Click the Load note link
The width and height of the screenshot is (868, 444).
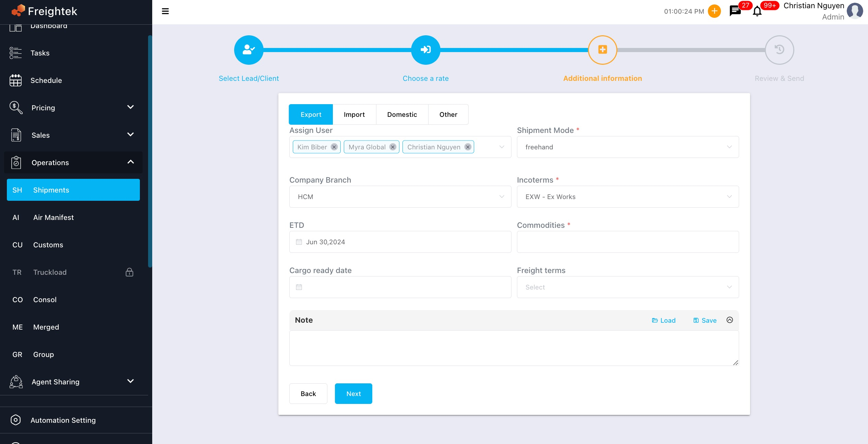point(664,320)
